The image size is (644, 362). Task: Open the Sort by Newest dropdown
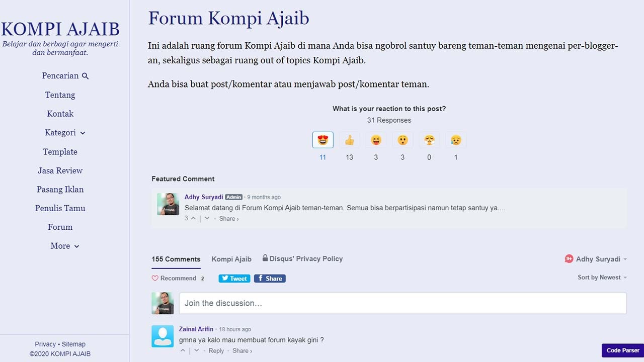point(602,277)
